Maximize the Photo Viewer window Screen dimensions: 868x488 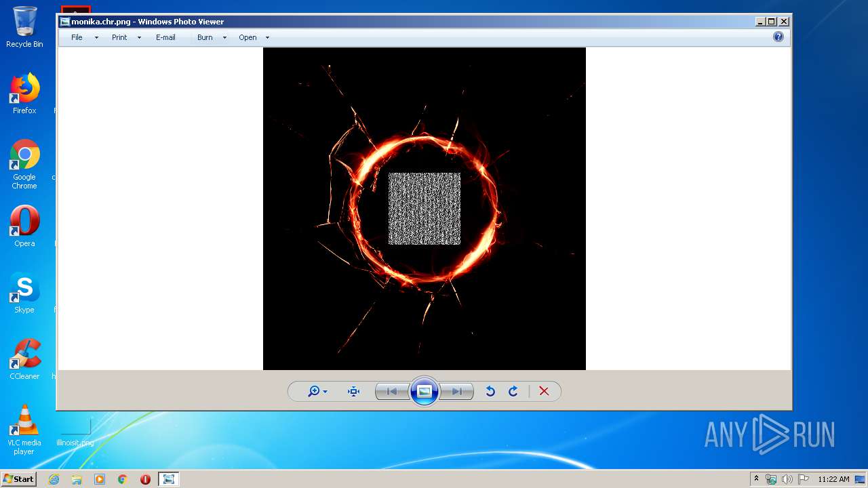pyautogui.click(x=772, y=22)
